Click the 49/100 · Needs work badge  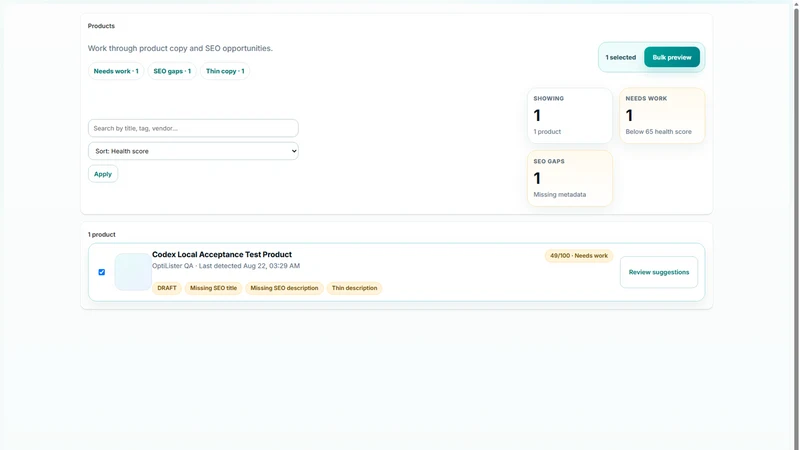pos(579,256)
